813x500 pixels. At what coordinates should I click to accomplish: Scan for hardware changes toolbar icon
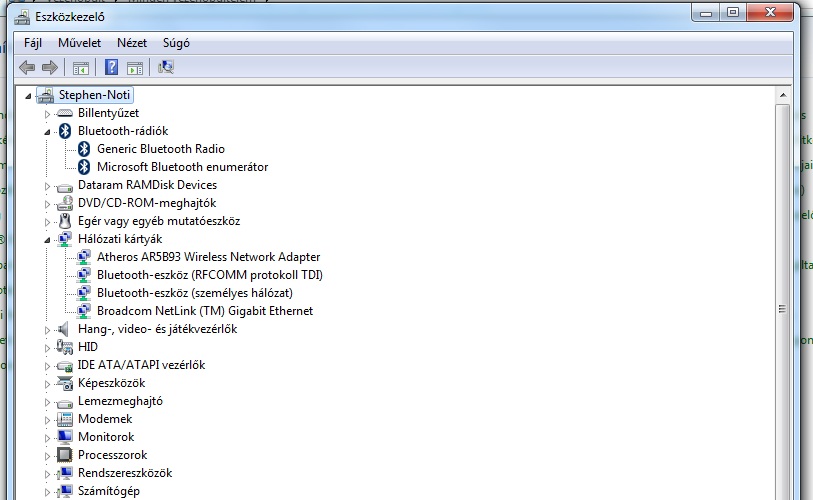point(166,67)
